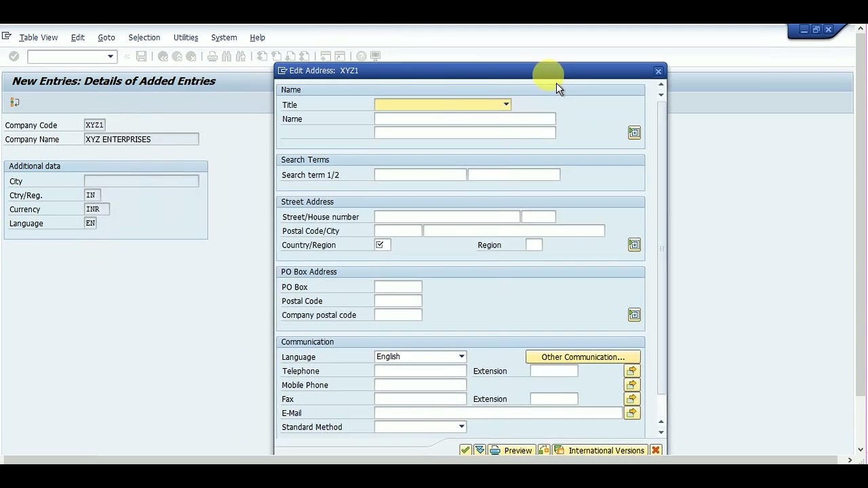This screenshot has height=488, width=868.
Task: Click the Exit up-arrow icon in toolbar
Action: pos(177,56)
